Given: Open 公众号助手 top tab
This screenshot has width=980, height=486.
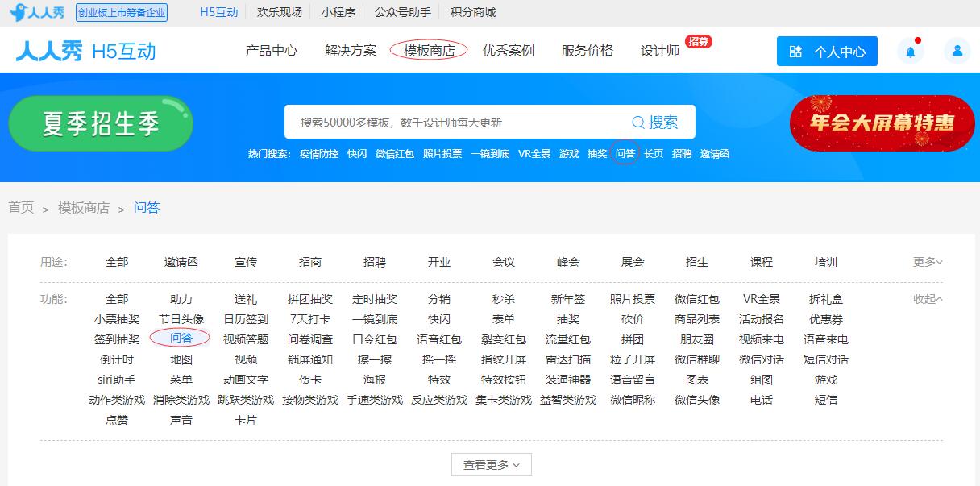Looking at the screenshot, I should [403, 12].
